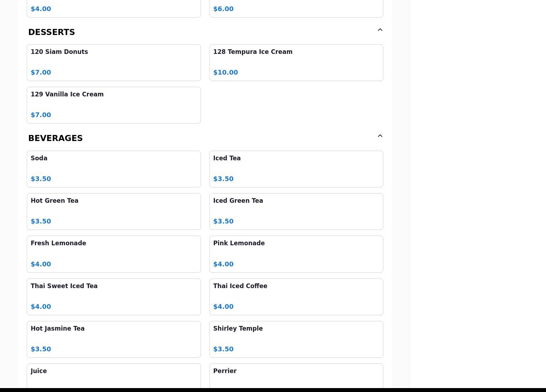This screenshot has width=546, height=392.
Task: Select the Juice card
Action: point(114,376)
